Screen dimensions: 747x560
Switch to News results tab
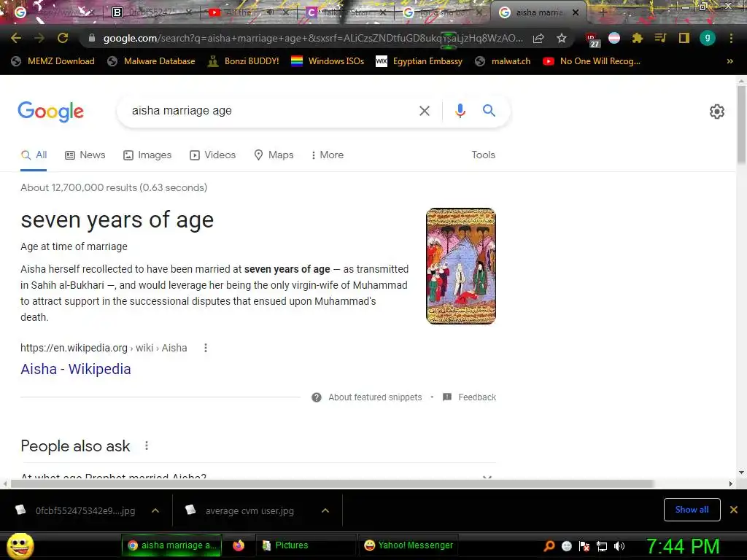(x=85, y=155)
